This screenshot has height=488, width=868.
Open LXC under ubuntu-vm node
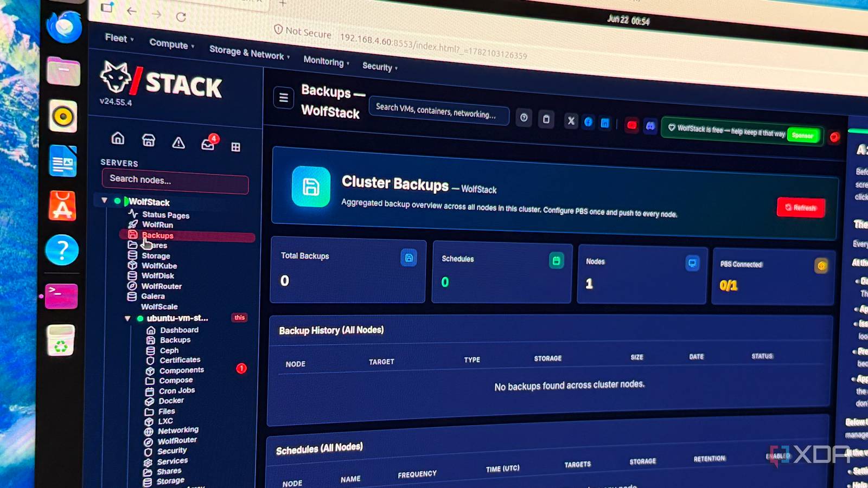pyautogui.click(x=165, y=421)
